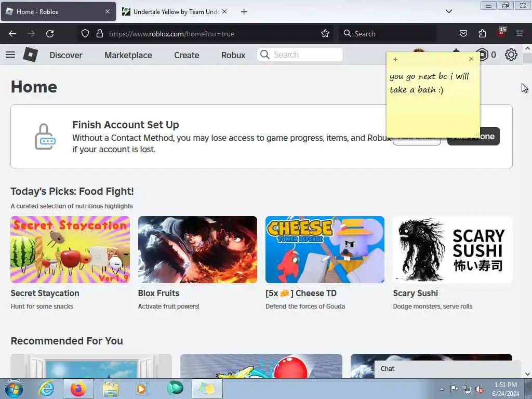Delete the sticky note with X

click(x=471, y=59)
